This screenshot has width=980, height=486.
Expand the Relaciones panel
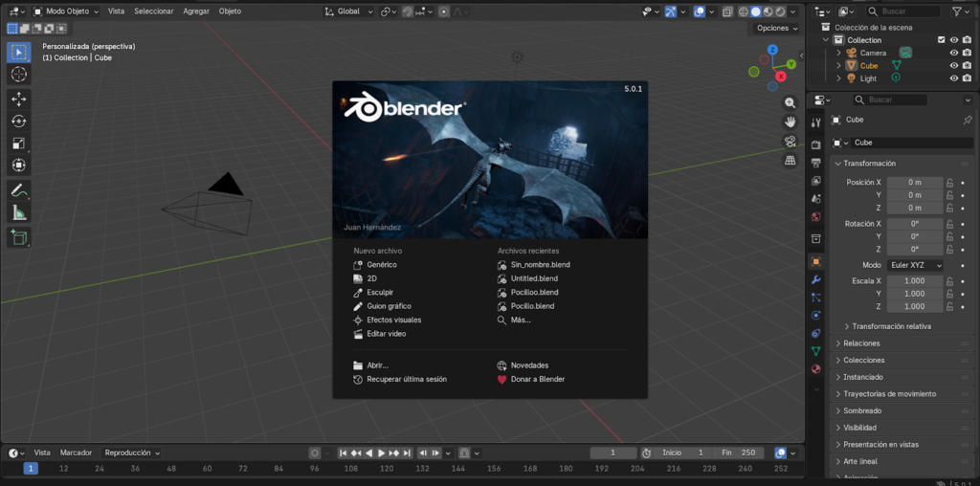(861, 343)
